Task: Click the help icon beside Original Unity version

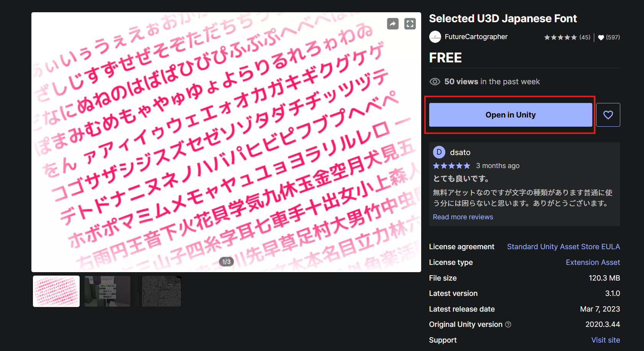Action: pyautogui.click(x=508, y=325)
